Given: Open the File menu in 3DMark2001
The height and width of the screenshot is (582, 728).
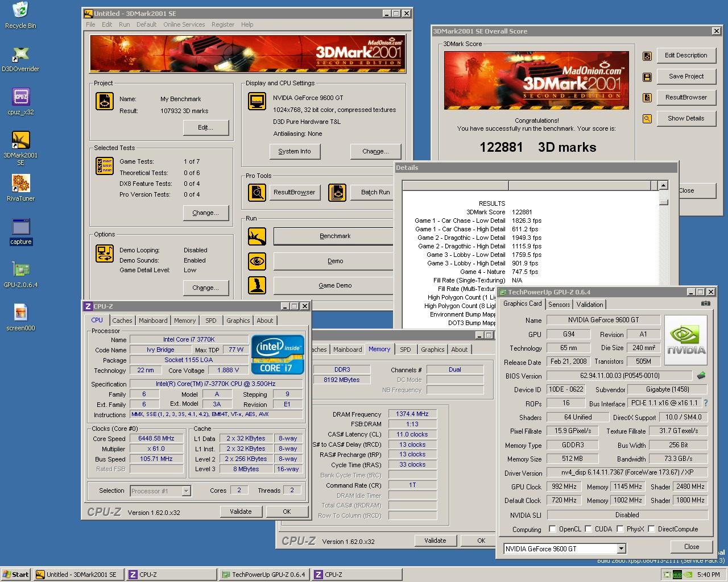Looking at the screenshot, I should coord(90,24).
